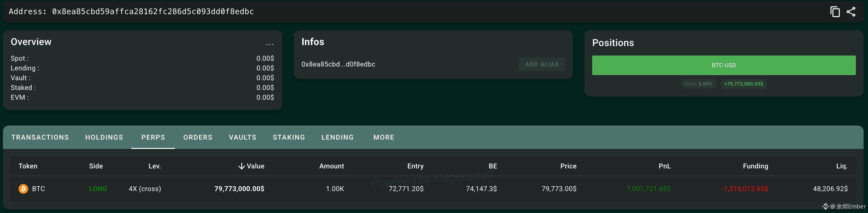Open the HOLDINGS tab
This screenshot has height=213, width=868.
click(104, 137)
